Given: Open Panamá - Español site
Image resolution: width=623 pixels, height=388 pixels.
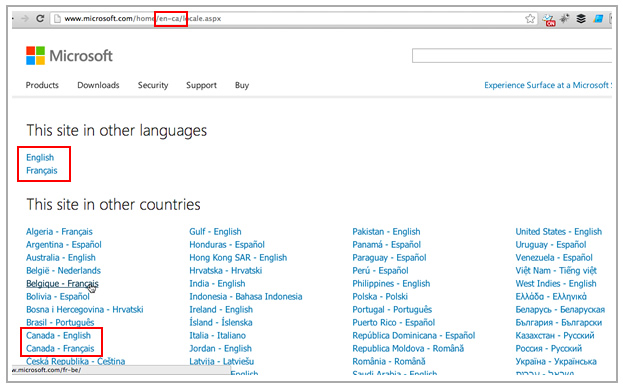Looking at the screenshot, I should [x=387, y=245].
